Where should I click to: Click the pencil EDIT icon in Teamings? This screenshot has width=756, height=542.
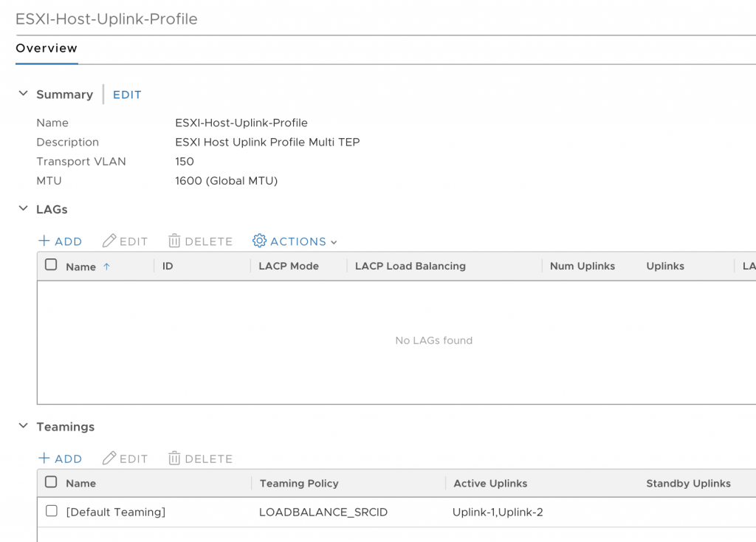pos(109,458)
